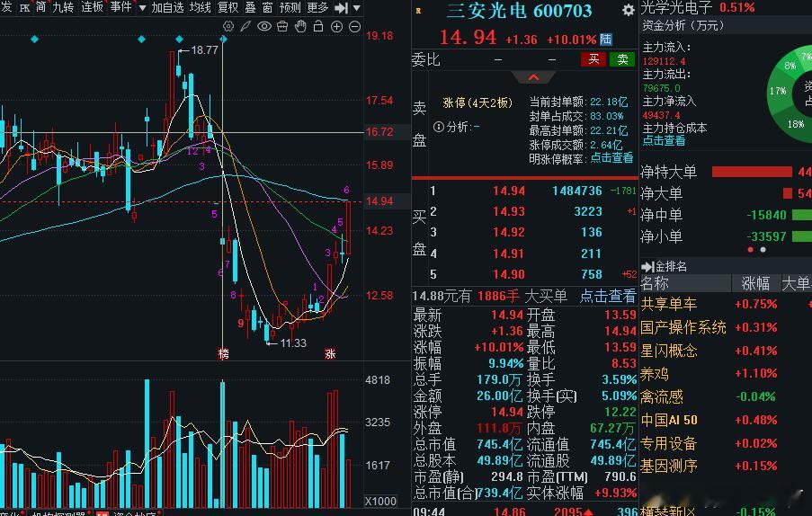Open settings gear beside 三安光电 title
The width and height of the screenshot is (812, 516).
pos(629,10)
